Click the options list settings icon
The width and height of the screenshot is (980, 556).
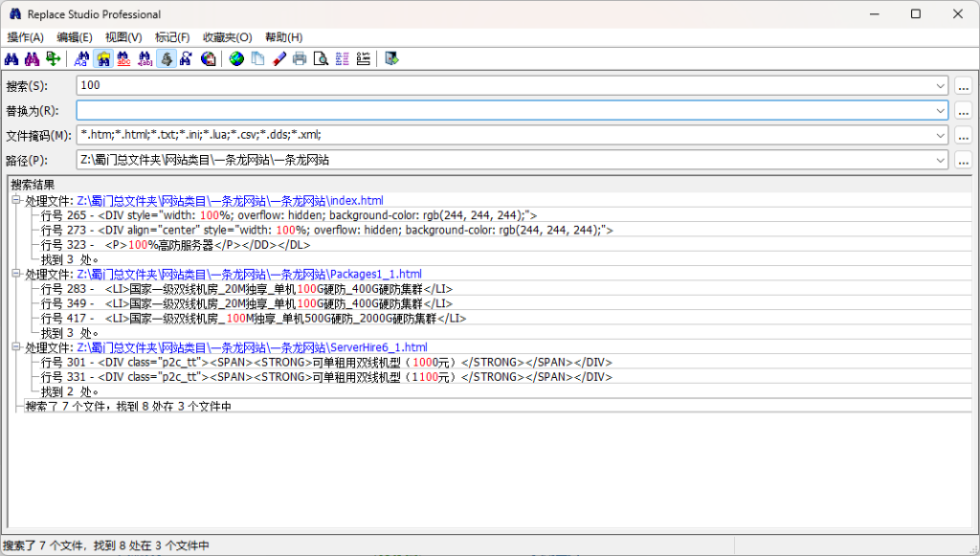point(363,58)
